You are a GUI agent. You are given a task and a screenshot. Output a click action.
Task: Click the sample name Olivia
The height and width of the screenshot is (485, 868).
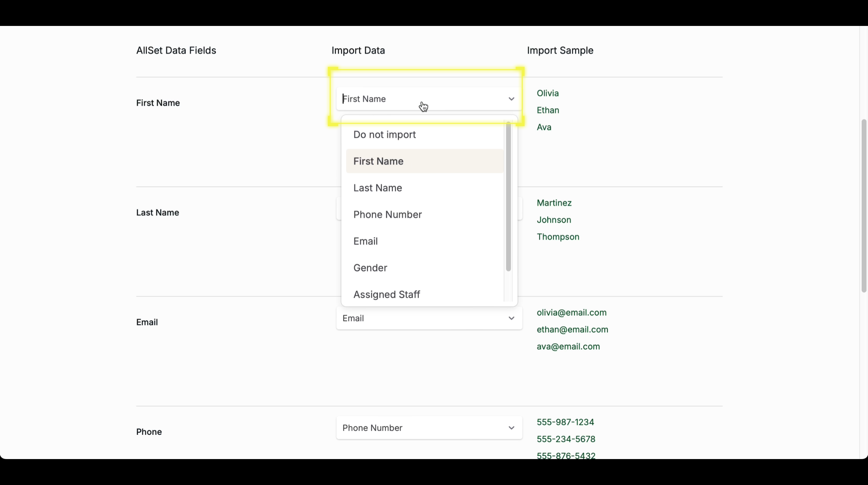point(548,93)
